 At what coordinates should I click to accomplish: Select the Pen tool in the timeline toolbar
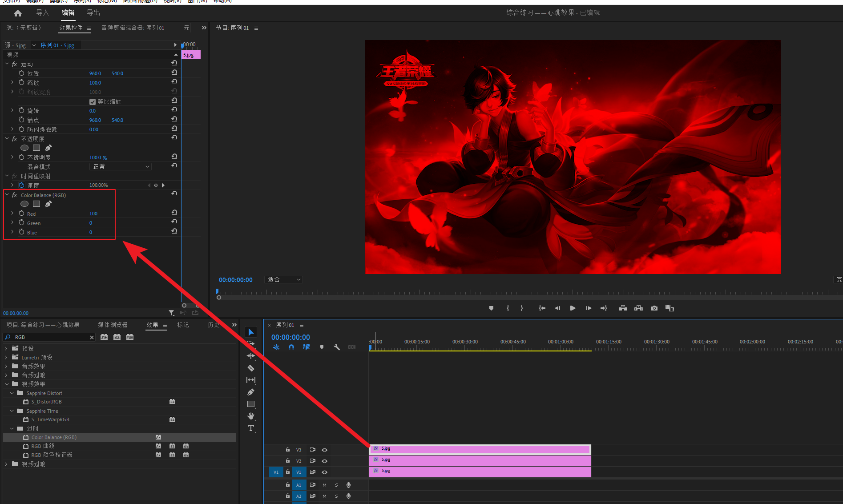click(x=251, y=392)
